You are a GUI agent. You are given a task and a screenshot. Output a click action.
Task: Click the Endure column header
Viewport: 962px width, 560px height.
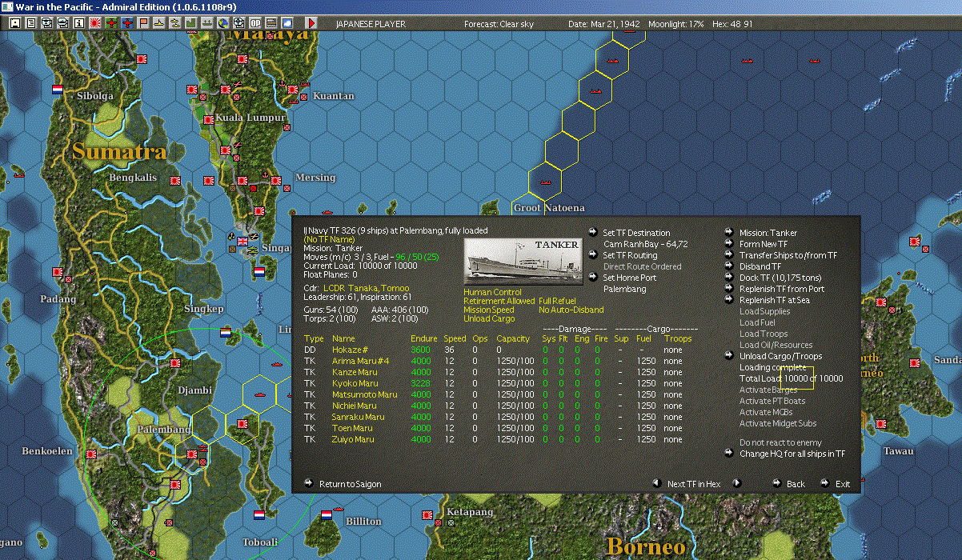click(424, 338)
